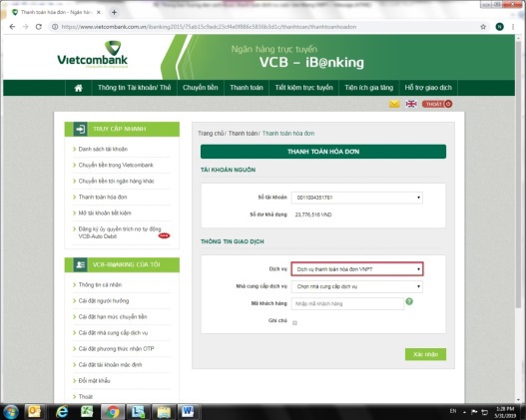
Task: Go to the home icon in navigation bar
Action: (x=78, y=88)
